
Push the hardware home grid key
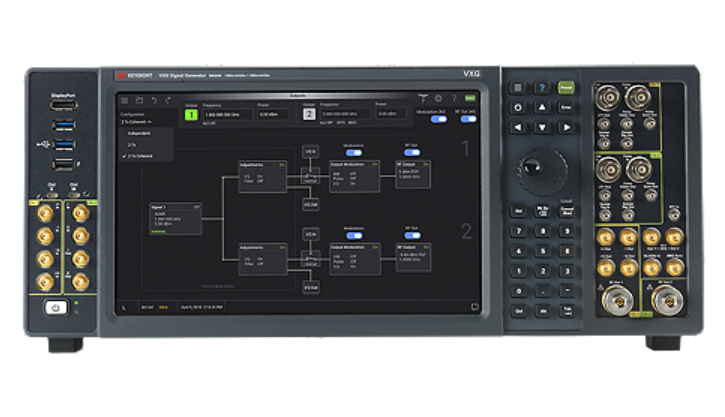point(518,88)
